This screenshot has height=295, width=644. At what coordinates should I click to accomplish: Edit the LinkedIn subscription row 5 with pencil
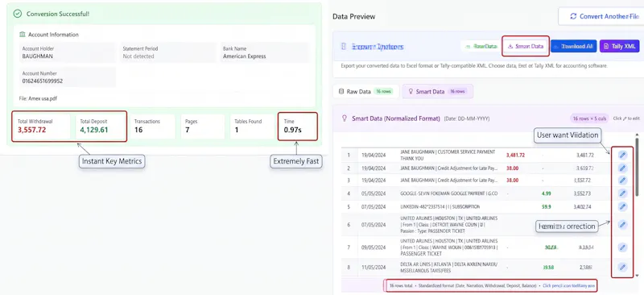coord(622,206)
